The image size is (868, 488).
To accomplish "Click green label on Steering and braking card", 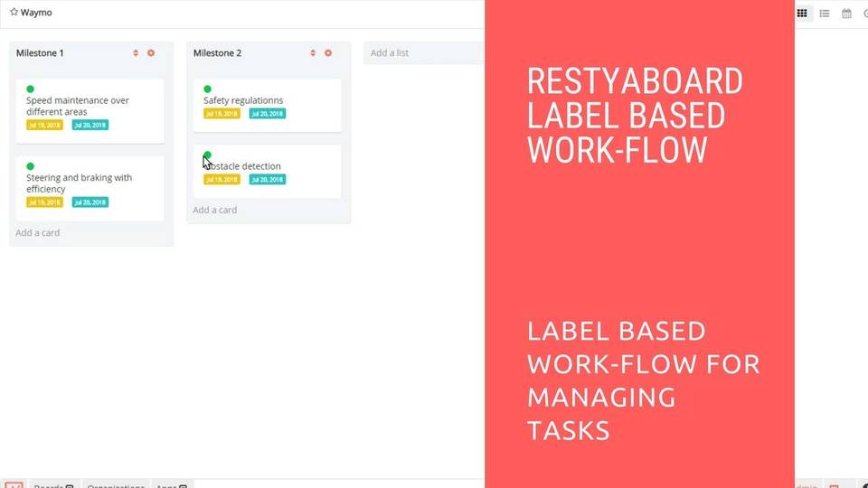I will point(31,166).
